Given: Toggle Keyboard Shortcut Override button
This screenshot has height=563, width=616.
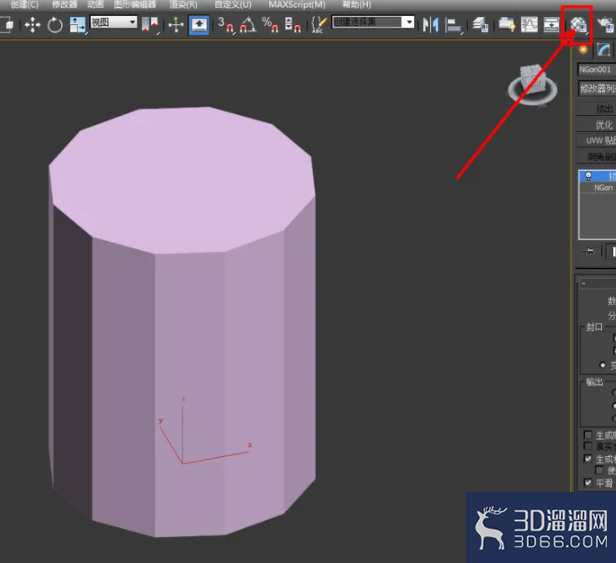Looking at the screenshot, I should point(199,25).
